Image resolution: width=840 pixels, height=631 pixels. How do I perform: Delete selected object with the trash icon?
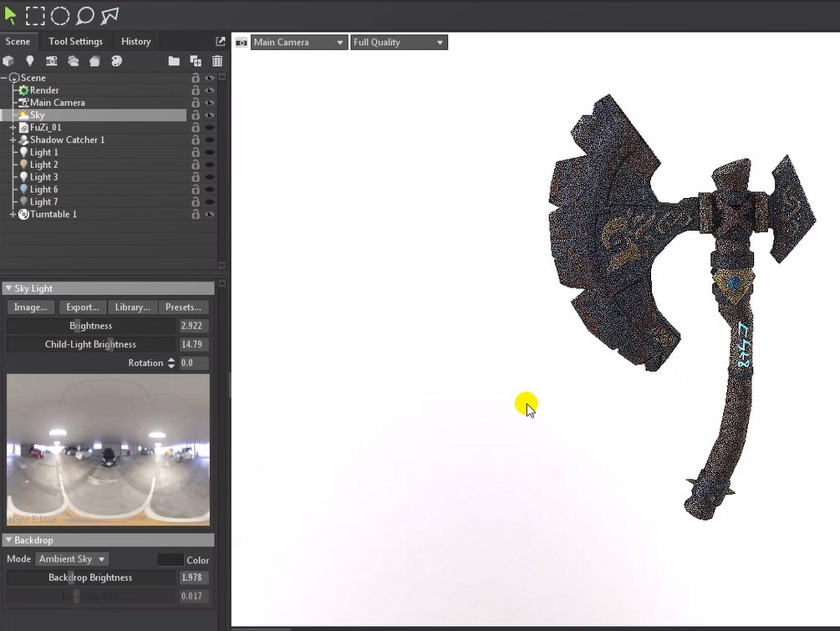coord(217,61)
